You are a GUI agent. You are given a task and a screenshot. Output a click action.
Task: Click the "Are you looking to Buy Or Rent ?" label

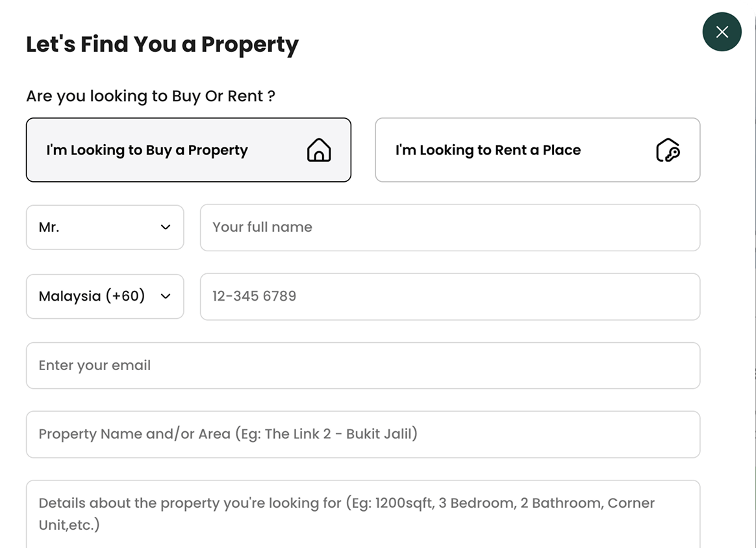point(151,96)
